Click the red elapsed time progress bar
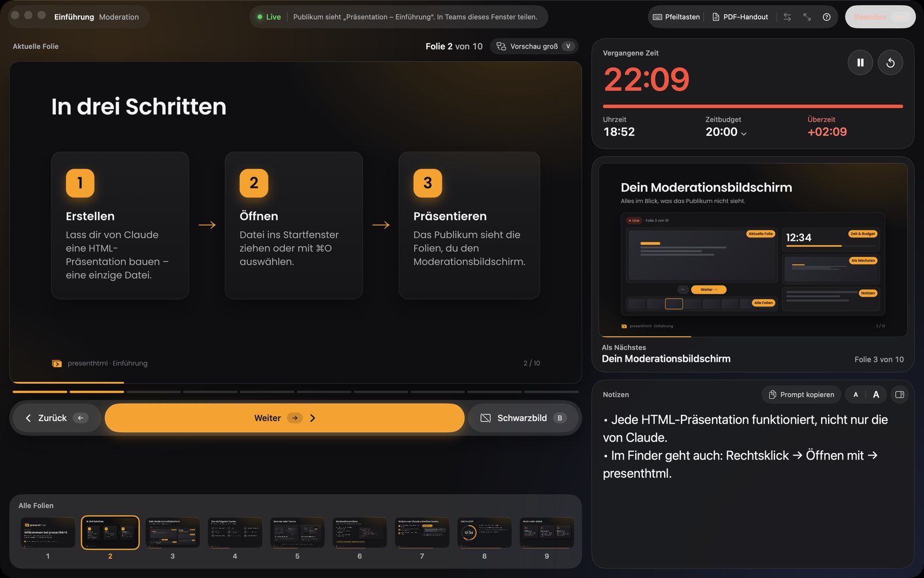Image resolution: width=924 pixels, height=578 pixels. pos(752,106)
